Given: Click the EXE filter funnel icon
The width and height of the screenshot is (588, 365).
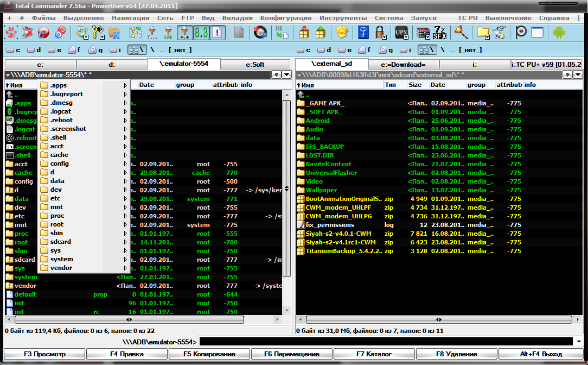Looking at the screenshot, I should tap(169, 33).
